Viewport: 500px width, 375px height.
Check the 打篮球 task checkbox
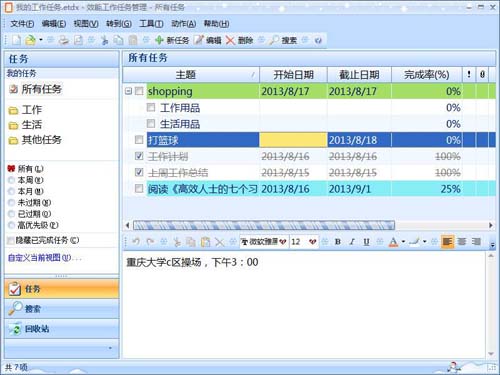click(x=139, y=139)
